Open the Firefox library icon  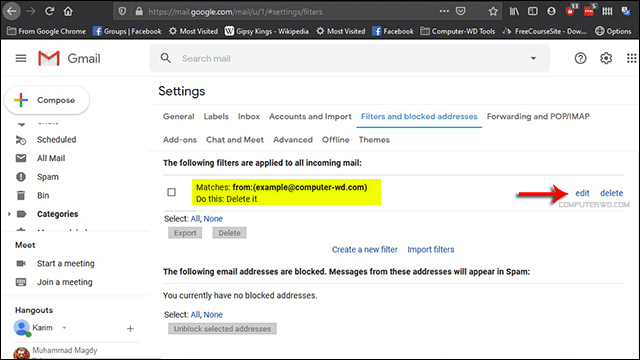click(x=514, y=11)
